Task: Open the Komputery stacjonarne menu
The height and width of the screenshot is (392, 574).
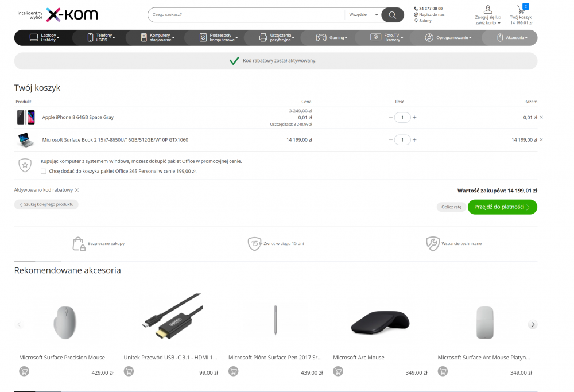Action: tap(157, 38)
